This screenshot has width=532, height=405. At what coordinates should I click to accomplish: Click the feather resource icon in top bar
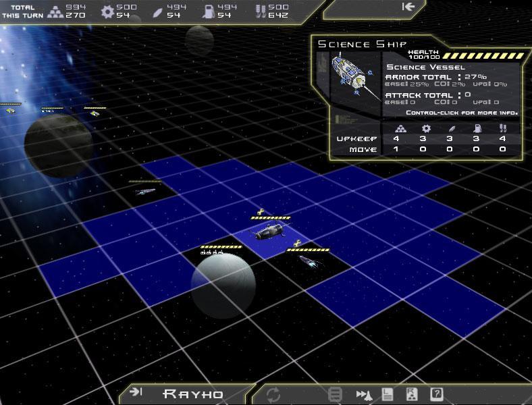[x=157, y=11]
